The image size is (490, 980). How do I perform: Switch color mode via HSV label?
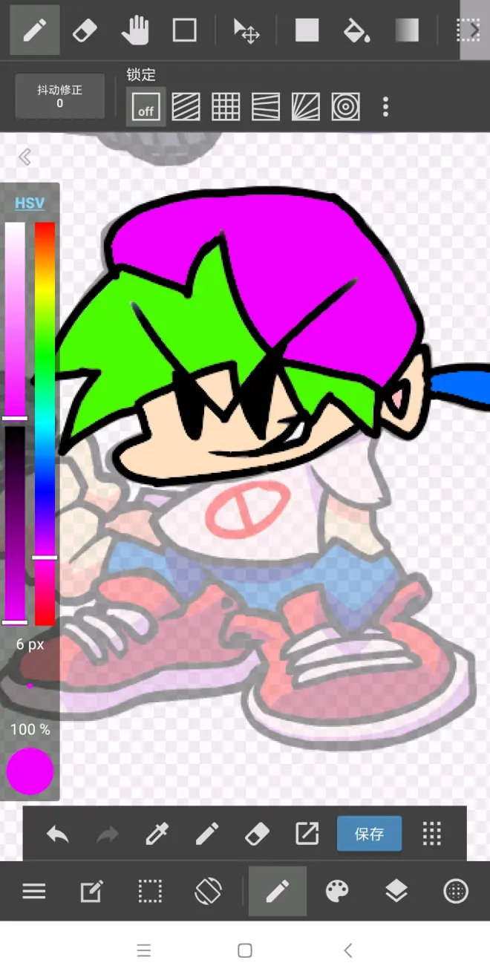(x=30, y=203)
